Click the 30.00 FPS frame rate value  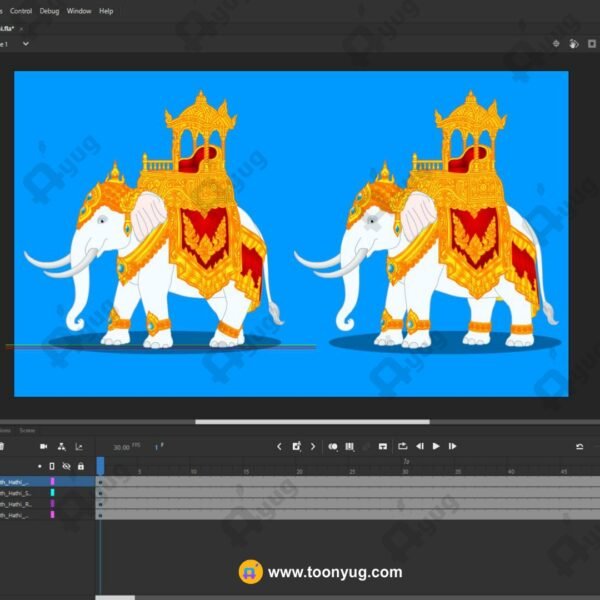[x=122, y=447]
